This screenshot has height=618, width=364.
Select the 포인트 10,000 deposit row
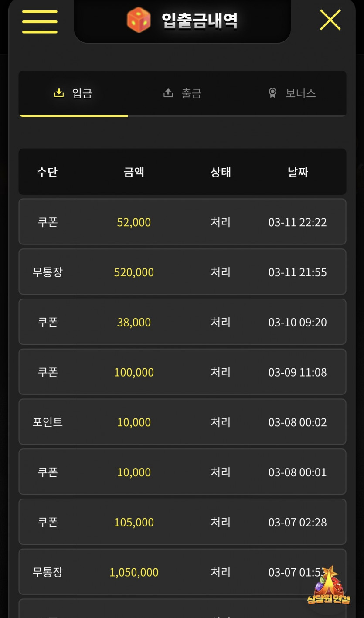[182, 422]
